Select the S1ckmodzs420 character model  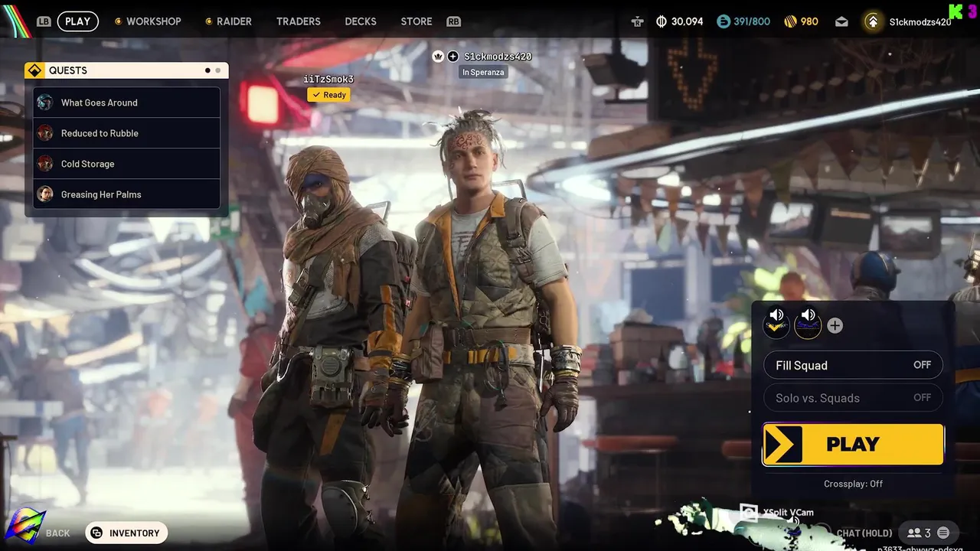click(x=490, y=329)
